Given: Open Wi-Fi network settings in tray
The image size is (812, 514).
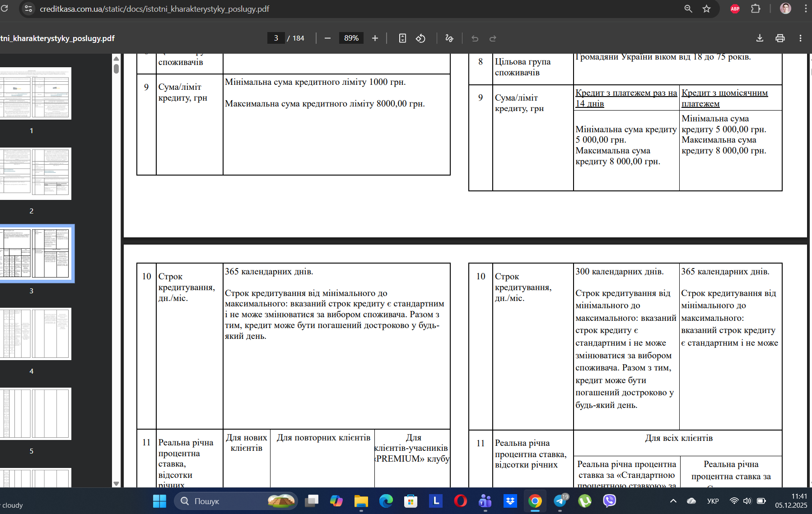Looking at the screenshot, I should click(x=734, y=501).
